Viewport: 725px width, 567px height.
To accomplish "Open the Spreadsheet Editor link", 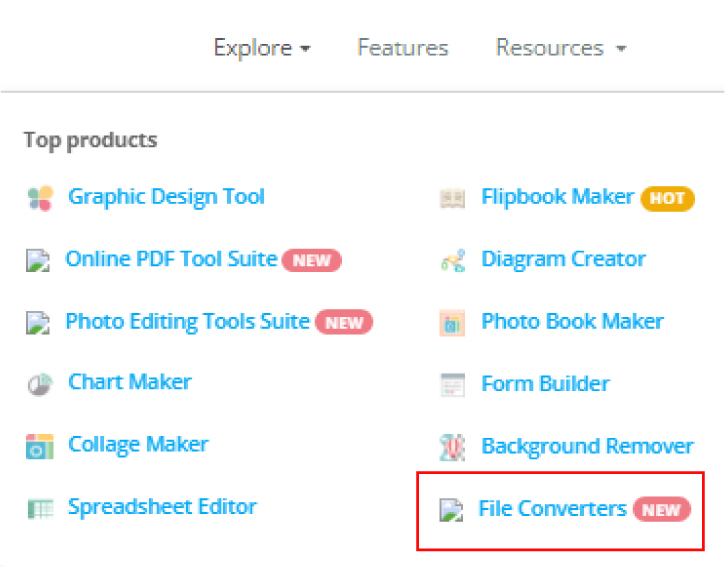I will (x=162, y=506).
